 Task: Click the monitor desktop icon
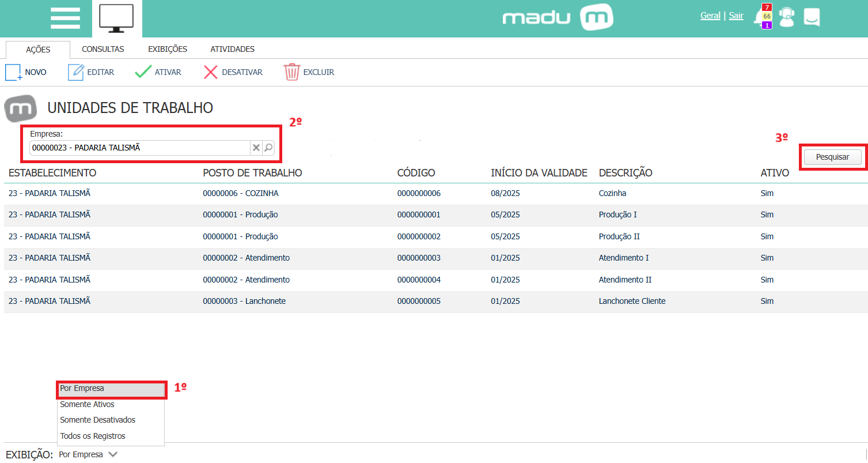coord(116,18)
